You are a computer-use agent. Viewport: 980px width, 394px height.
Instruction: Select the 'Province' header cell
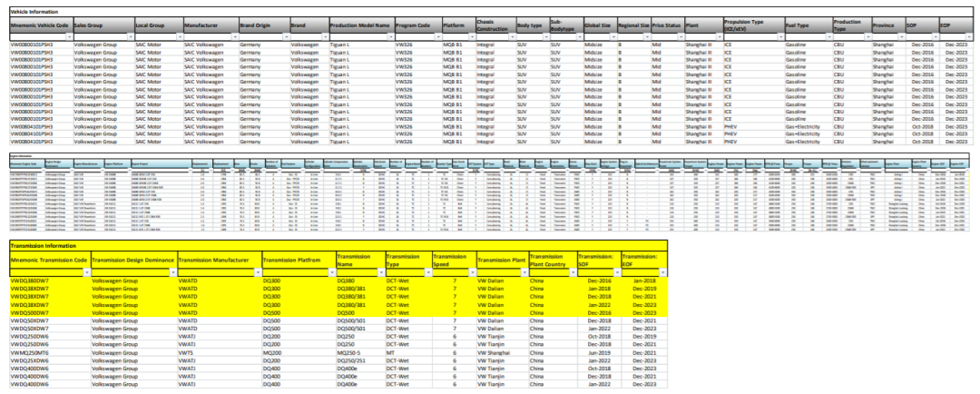(x=888, y=25)
